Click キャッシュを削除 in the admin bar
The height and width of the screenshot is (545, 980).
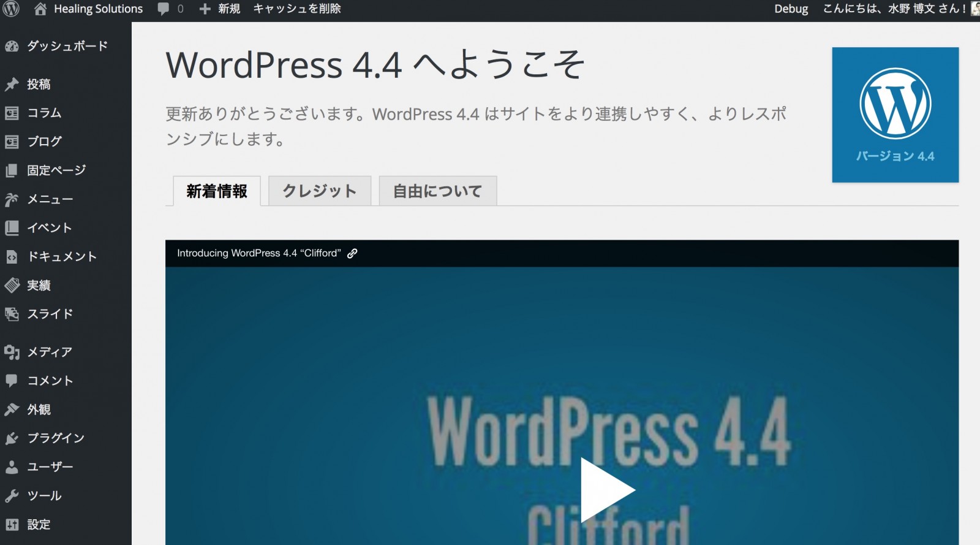297,9
